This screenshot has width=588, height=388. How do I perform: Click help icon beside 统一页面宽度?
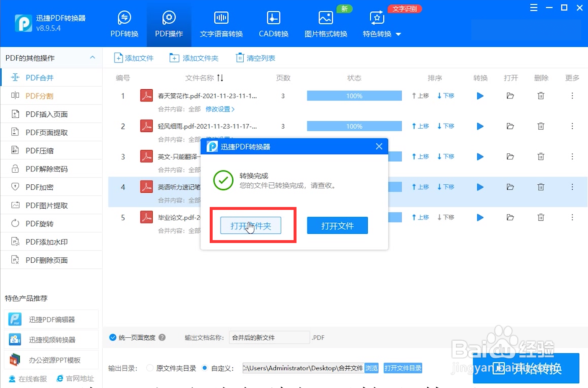[x=162, y=337]
